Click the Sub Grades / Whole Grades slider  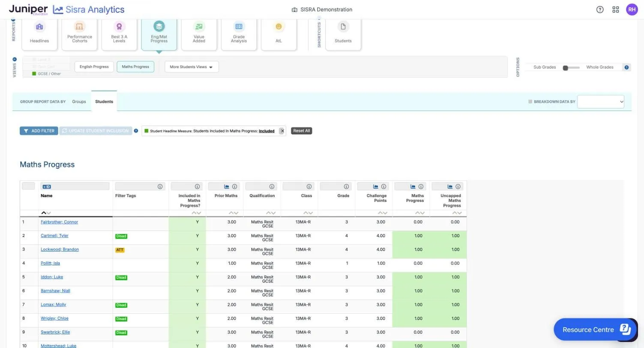[572, 67]
